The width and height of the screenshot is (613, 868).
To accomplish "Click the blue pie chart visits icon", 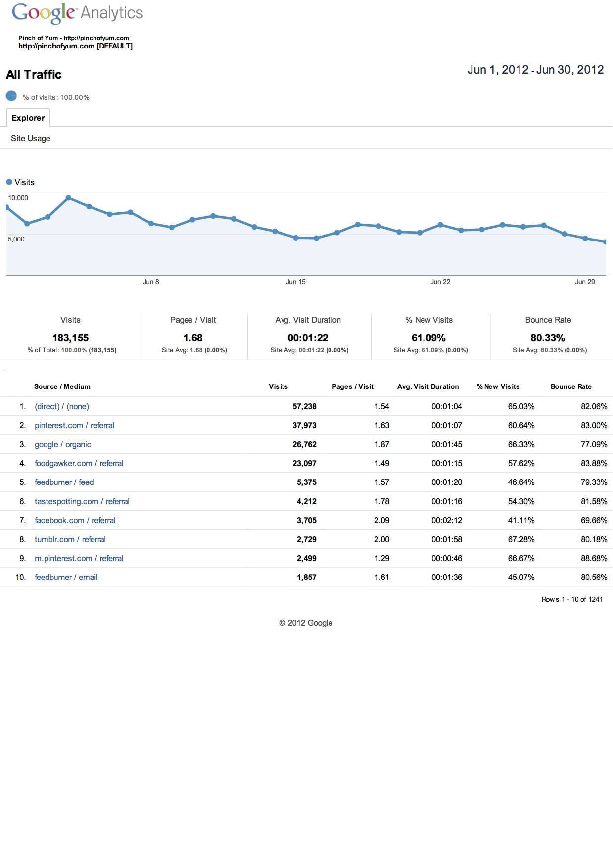I will (11, 96).
